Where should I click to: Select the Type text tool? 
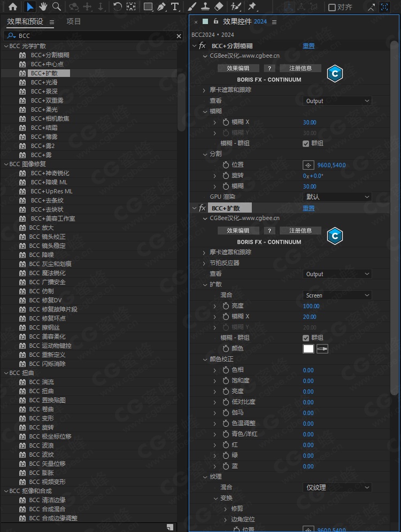point(174,6)
